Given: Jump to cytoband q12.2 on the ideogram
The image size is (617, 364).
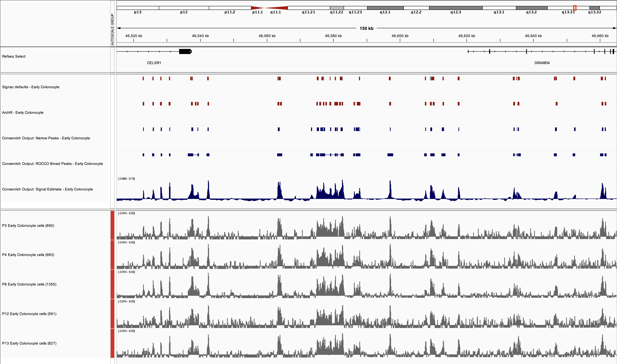Looking at the screenshot, I should pyautogui.click(x=416, y=8).
